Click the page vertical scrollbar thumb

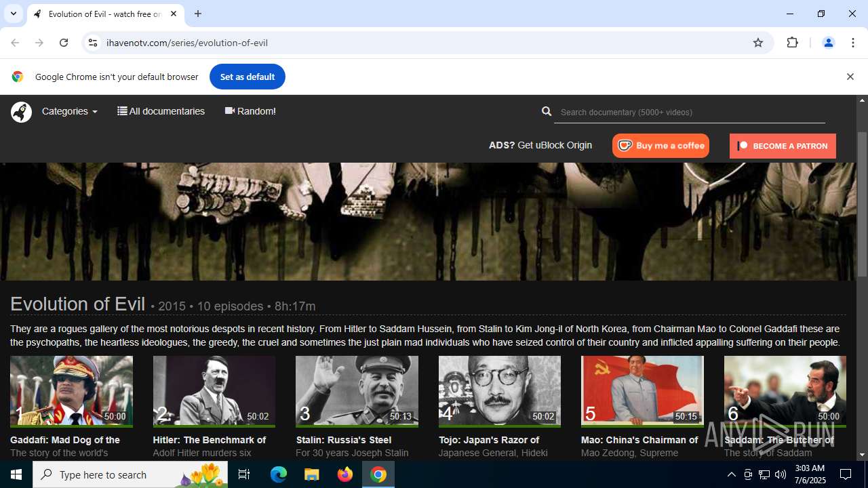(x=862, y=203)
